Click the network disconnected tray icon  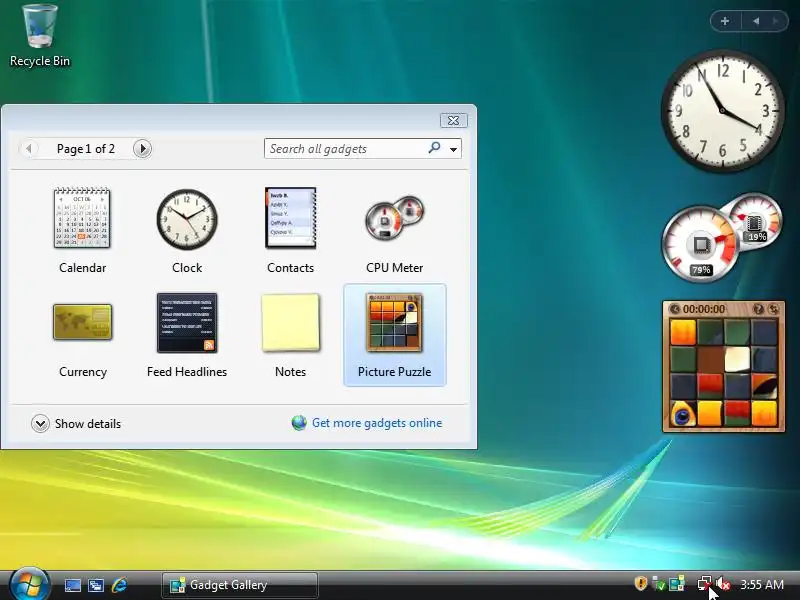(x=705, y=584)
